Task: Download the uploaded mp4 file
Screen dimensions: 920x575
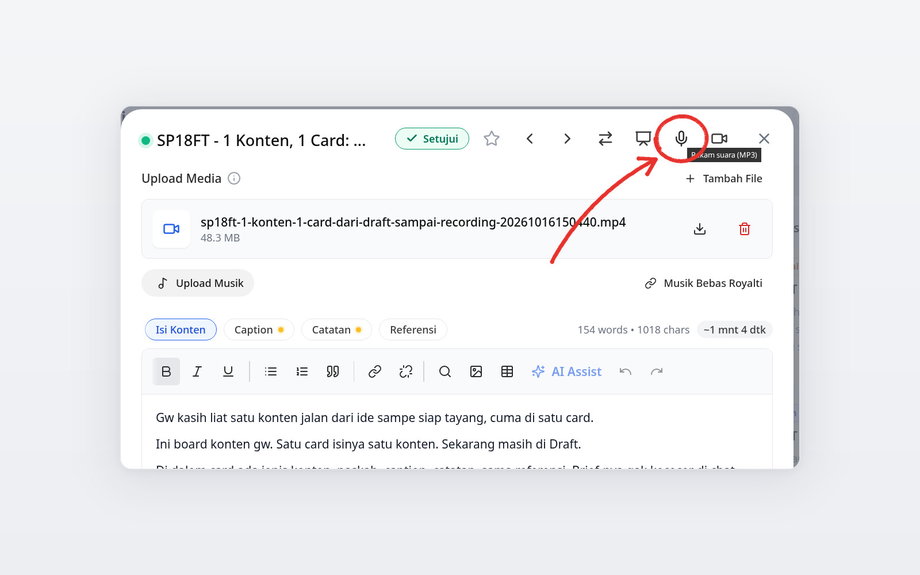Action: pos(699,229)
